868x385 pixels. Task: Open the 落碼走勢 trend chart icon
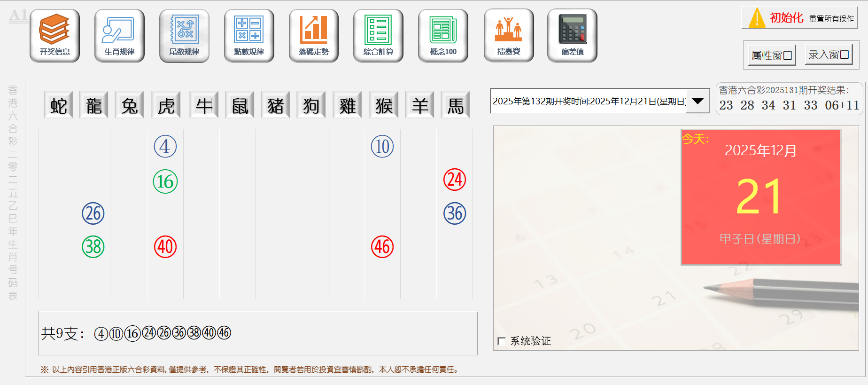click(x=313, y=35)
